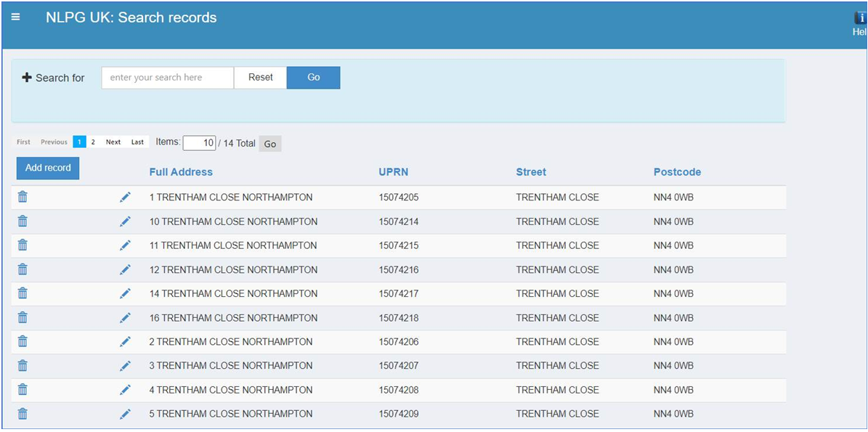The height and width of the screenshot is (432, 868).
Task: Select page 2 in pagination
Action: coord(93,142)
